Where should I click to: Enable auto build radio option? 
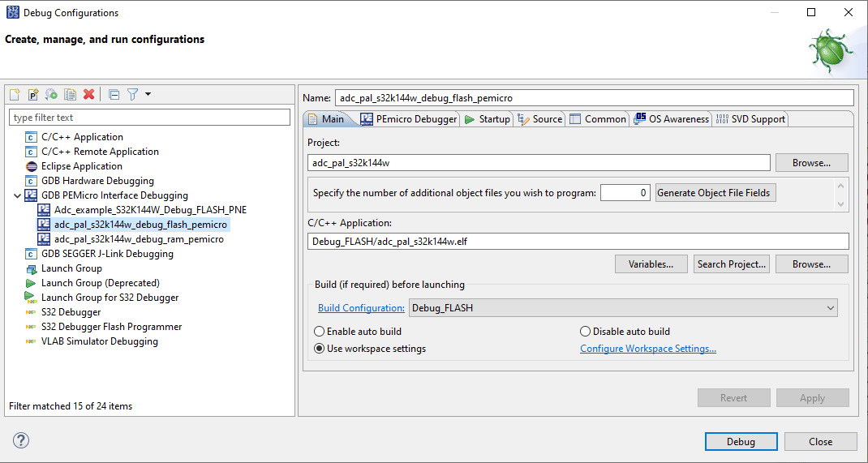[320, 332]
